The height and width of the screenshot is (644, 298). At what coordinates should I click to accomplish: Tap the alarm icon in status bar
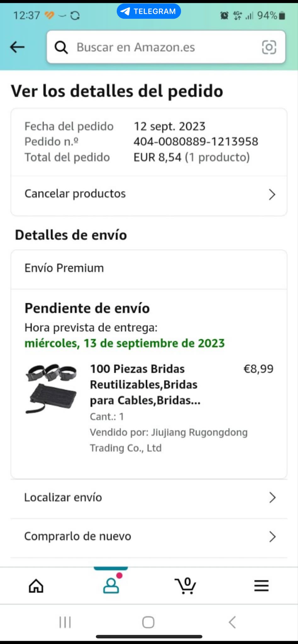(x=224, y=15)
